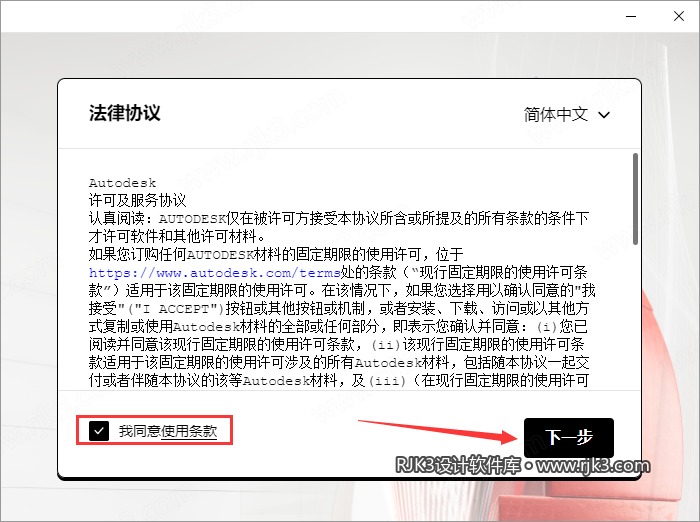The height and width of the screenshot is (522, 700).
Task: Click the line starting 接受"("I ACCEPT")
Action: click(x=339, y=309)
